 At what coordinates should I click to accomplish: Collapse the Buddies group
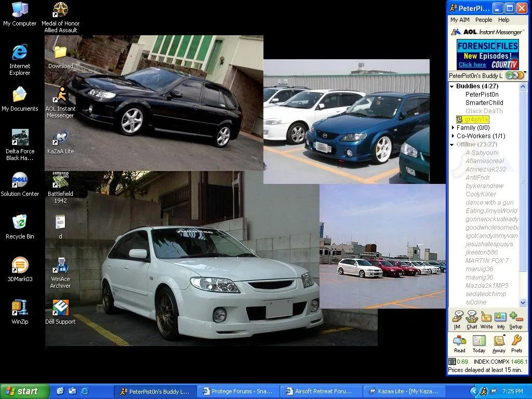coord(452,86)
